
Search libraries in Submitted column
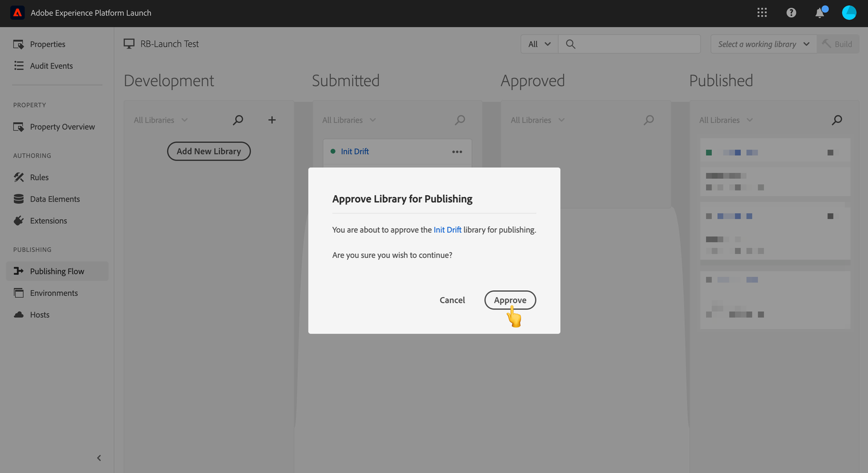pos(460,120)
